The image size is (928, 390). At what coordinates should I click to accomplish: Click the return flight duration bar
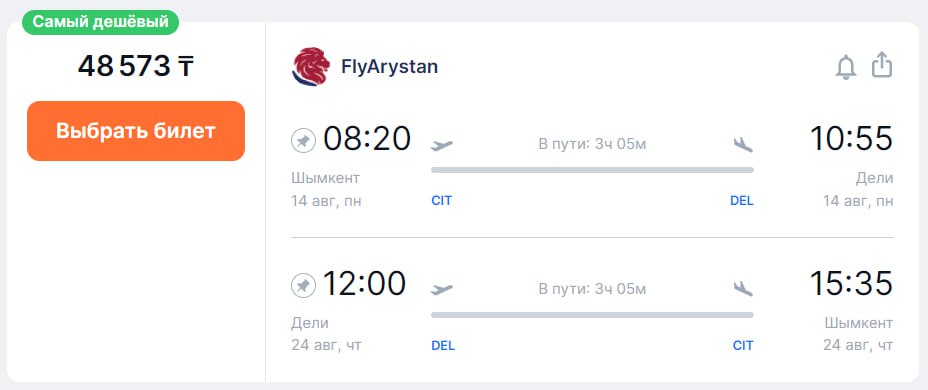coord(592,315)
